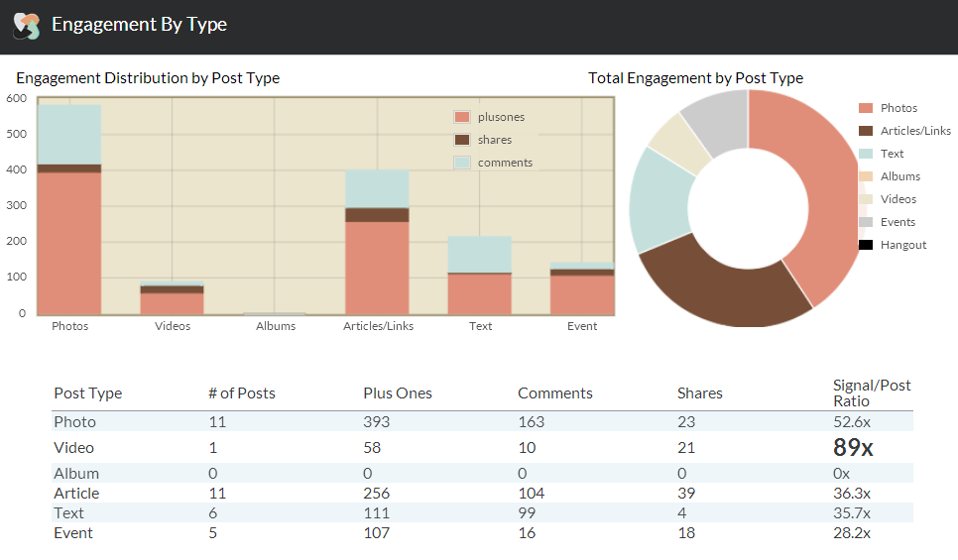The width and height of the screenshot is (958, 560).
Task: Click the app logo in the header
Action: coord(26,26)
